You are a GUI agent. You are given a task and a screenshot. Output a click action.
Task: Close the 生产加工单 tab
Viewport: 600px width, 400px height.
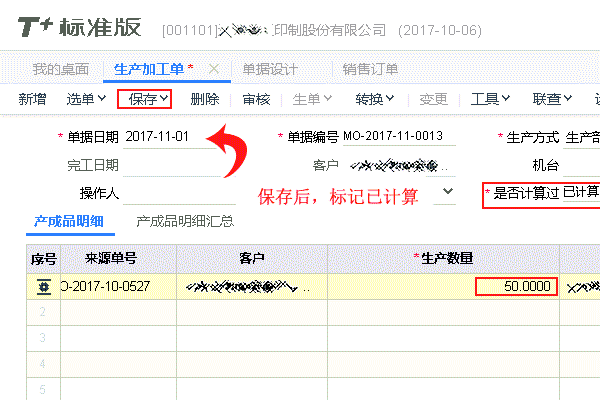(213, 69)
